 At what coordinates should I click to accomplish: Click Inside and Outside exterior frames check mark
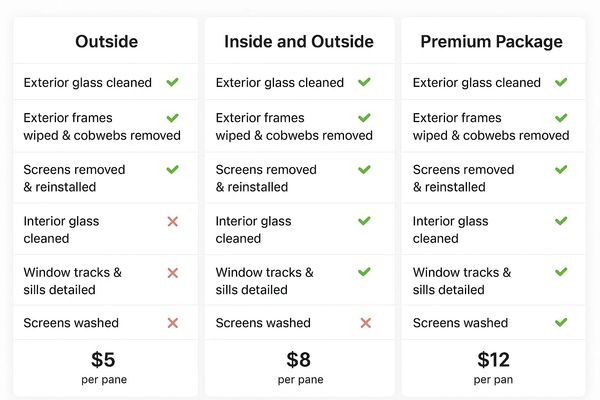coord(365,118)
